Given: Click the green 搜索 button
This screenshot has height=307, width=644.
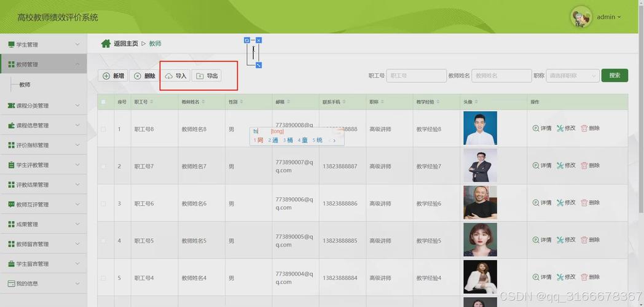Looking at the screenshot, I should point(615,76).
